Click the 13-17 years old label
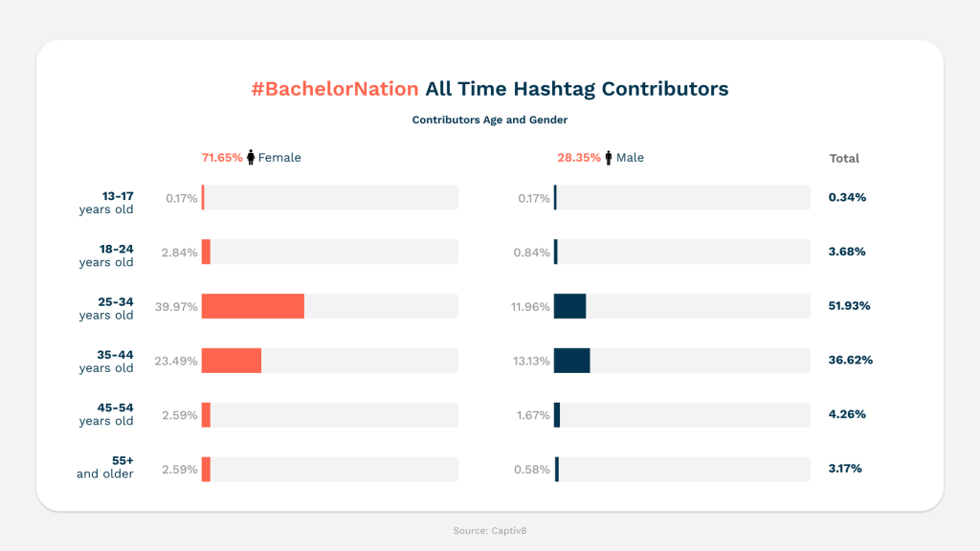Viewport: 980px width, 551px height. [106, 203]
